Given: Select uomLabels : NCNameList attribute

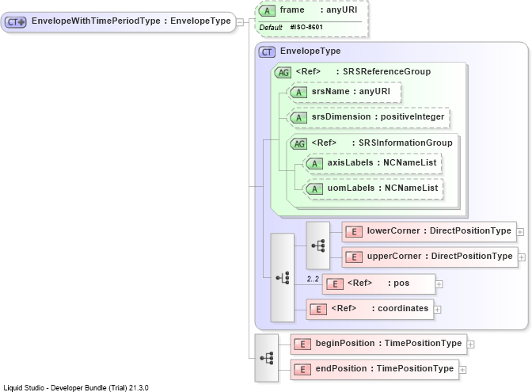Looking at the screenshot, I should pos(373,188).
